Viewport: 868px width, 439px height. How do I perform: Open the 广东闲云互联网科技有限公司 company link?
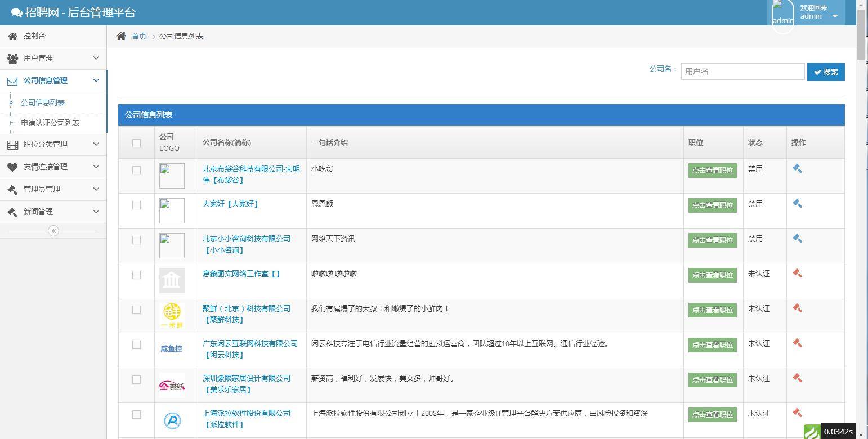250,344
